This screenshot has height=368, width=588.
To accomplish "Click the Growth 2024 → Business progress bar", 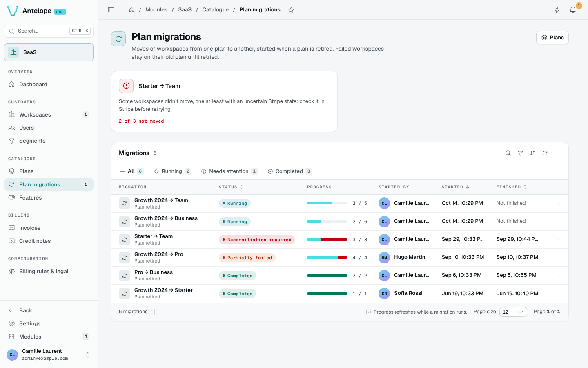I will tap(327, 222).
